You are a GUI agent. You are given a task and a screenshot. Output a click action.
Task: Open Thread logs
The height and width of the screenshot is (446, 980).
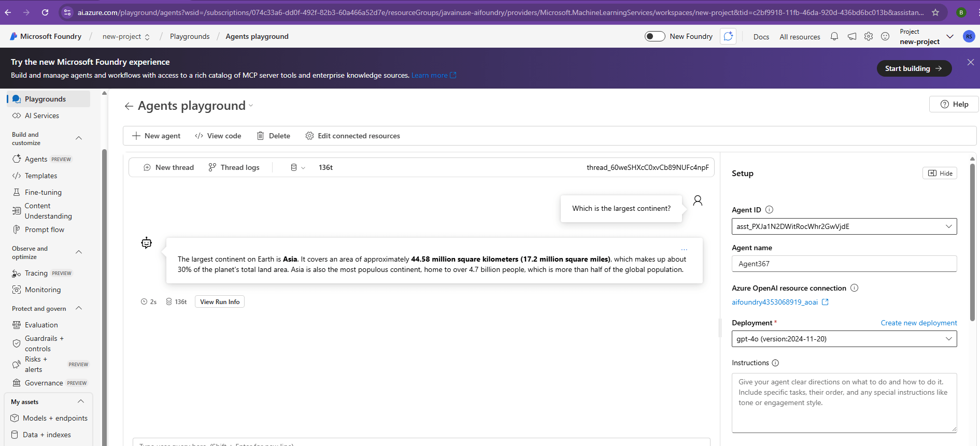(234, 167)
